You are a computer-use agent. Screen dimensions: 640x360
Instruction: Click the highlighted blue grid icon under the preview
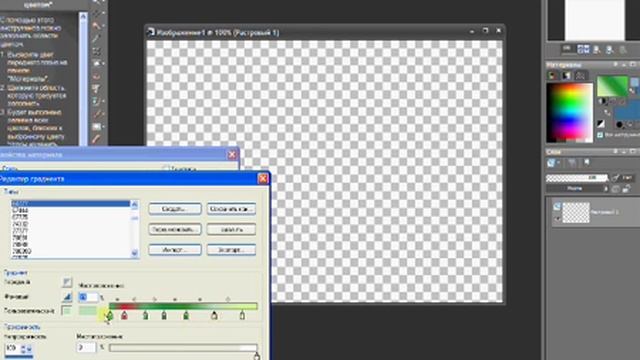click(x=583, y=49)
